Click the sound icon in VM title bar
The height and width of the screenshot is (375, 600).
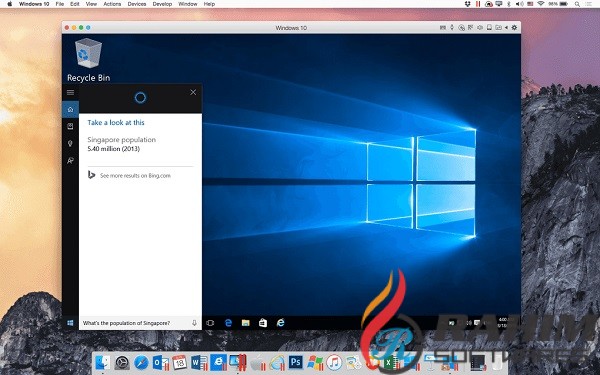click(x=480, y=28)
